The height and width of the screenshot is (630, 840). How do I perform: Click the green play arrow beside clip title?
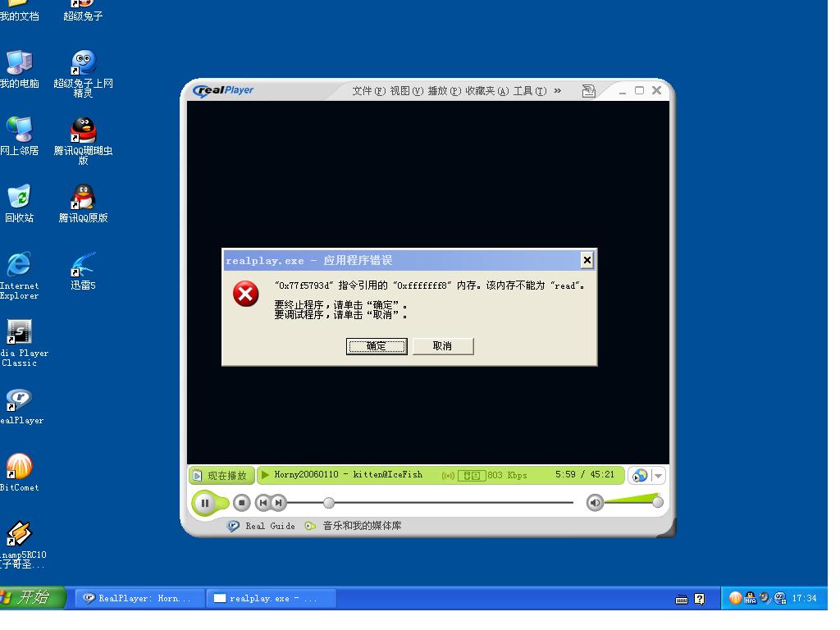[x=265, y=475]
